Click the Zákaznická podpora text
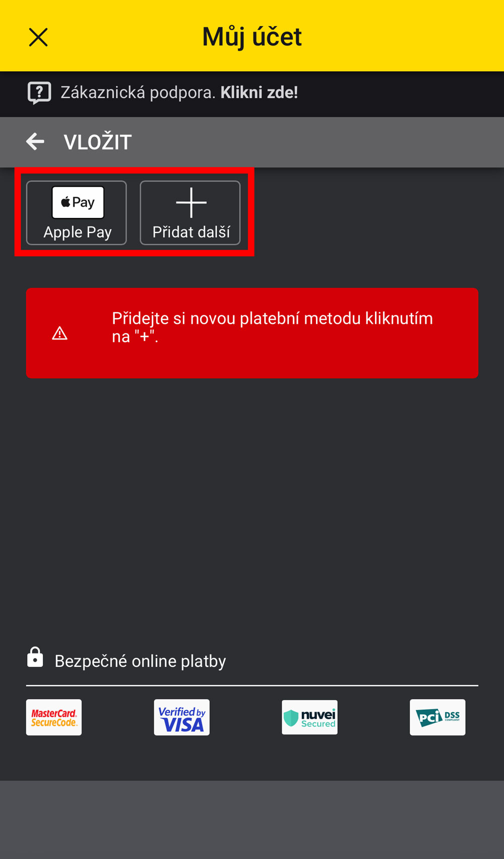Screen dimensions: 504x859 pos(138,93)
